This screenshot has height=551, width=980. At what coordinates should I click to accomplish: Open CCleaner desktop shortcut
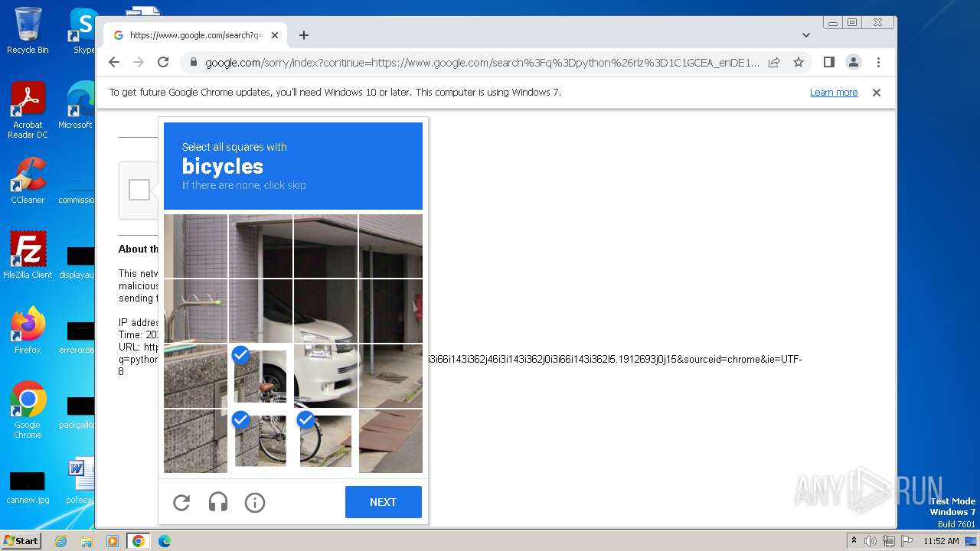pyautogui.click(x=28, y=181)
